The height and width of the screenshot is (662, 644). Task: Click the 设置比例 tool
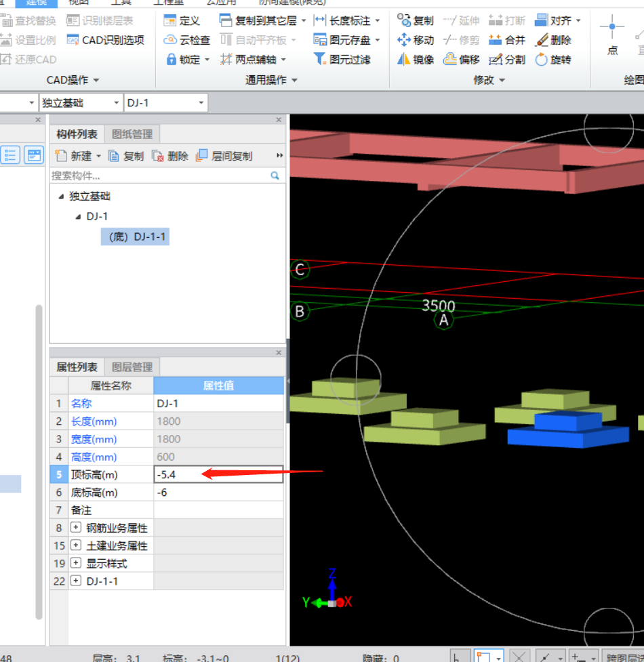point(28,40)
